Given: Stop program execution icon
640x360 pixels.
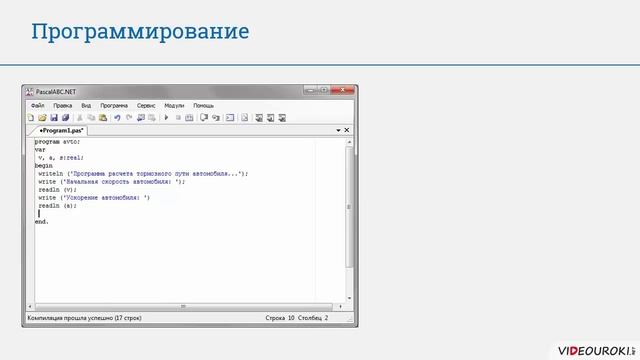Looking at the screenshot, I should pos(178,118).
